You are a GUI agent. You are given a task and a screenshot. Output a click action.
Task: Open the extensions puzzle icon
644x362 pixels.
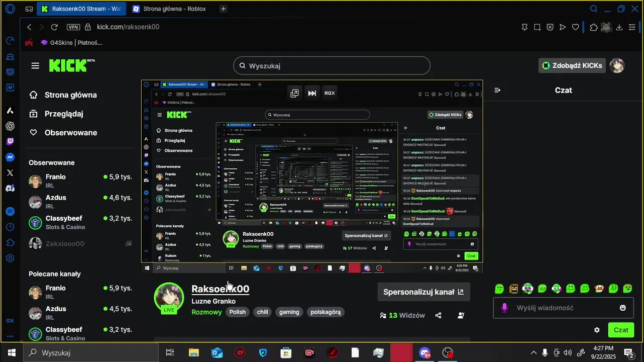coord(594,27)
